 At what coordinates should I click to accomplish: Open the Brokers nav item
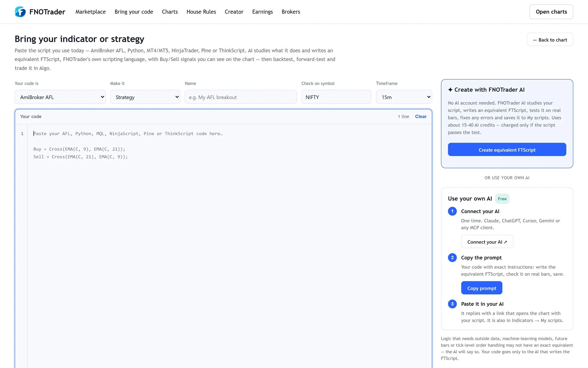(291, 12)
